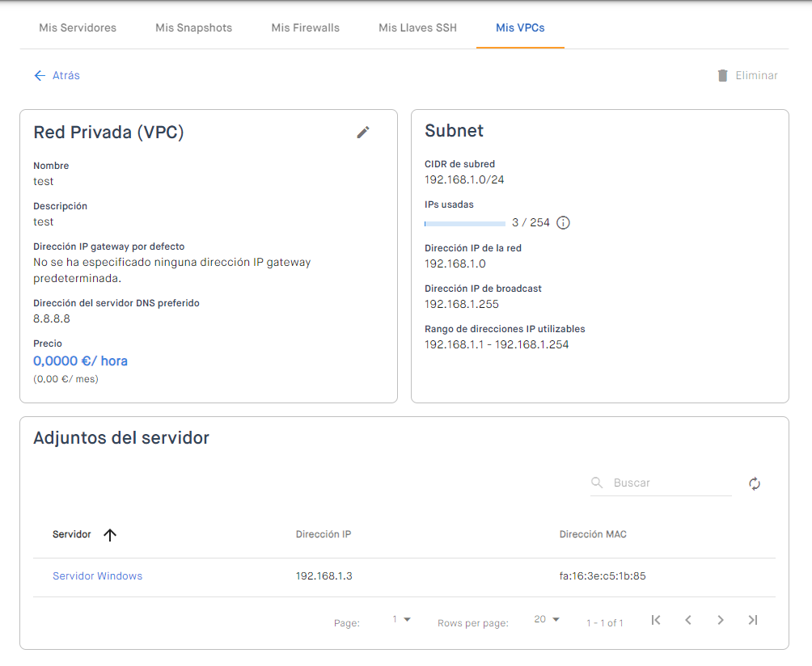Open the Mis Llaves SSH tab
Image resolution: width=812 pixels, height=666 pixels.
(x=417, y=27)
